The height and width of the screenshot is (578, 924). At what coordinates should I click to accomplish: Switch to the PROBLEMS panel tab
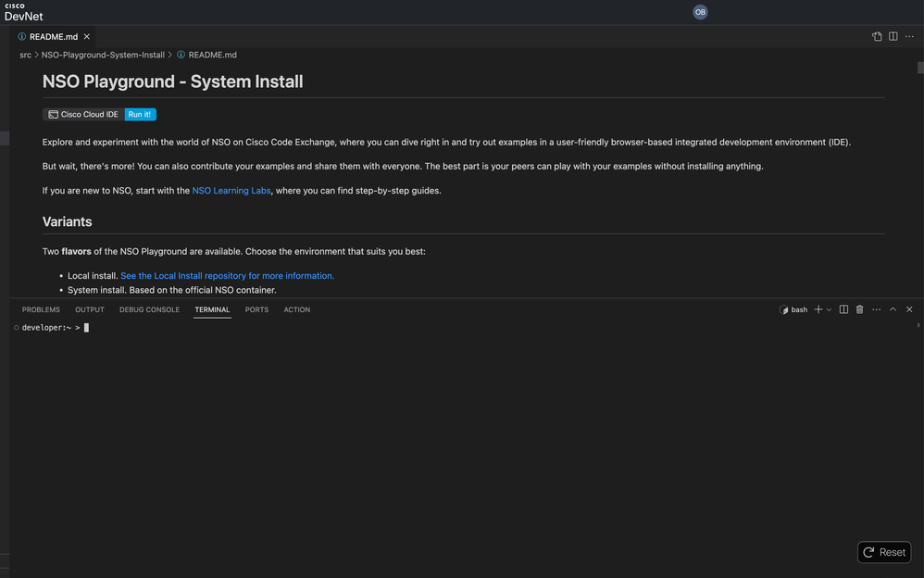pos(41,309)
